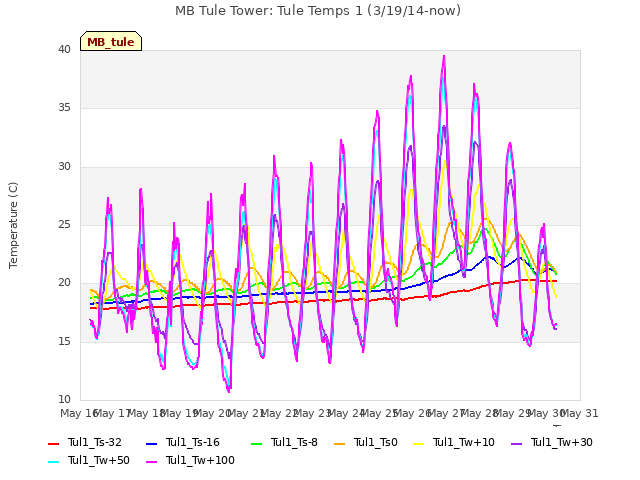Click the blue Tul1_Ts-16 legend swatch
The image size is (640, 480).
(151, 443)
